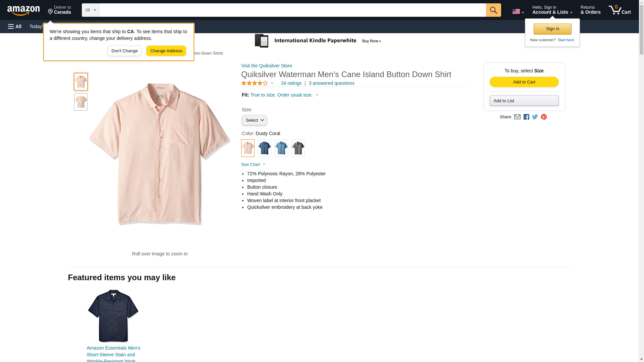The image size is (644, 362).
Task: Click the Add to Cart button
Action: coord(524,82)
